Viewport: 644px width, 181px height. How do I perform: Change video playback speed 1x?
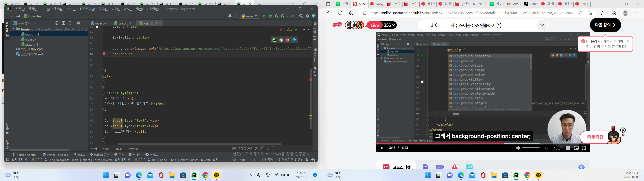(x=546, y=148)
